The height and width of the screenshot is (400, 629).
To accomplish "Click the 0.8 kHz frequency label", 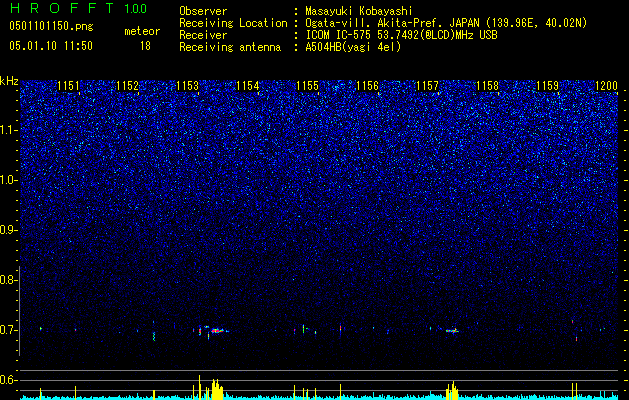I will [x=8, y=280].
